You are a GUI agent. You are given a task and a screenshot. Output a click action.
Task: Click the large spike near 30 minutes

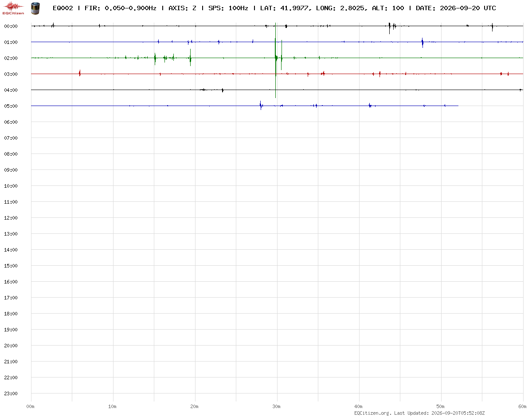coord(276,60)
